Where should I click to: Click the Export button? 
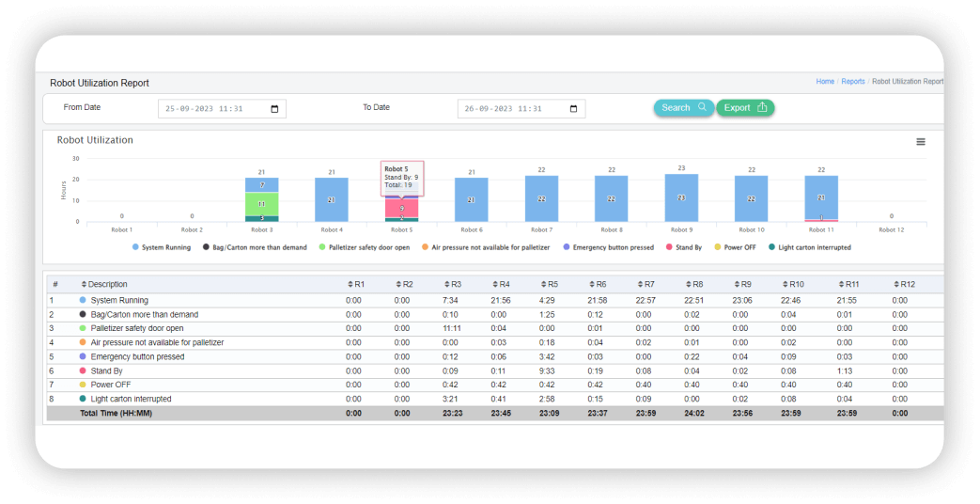tap(745, 108)
